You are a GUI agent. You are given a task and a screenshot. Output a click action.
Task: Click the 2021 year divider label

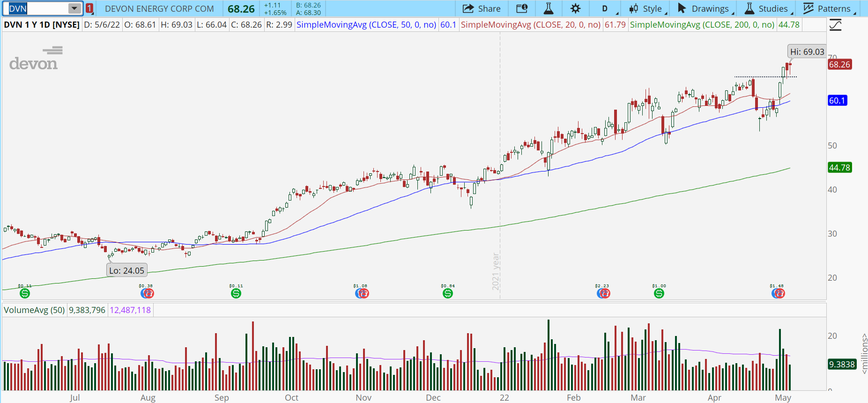point(496,272)
